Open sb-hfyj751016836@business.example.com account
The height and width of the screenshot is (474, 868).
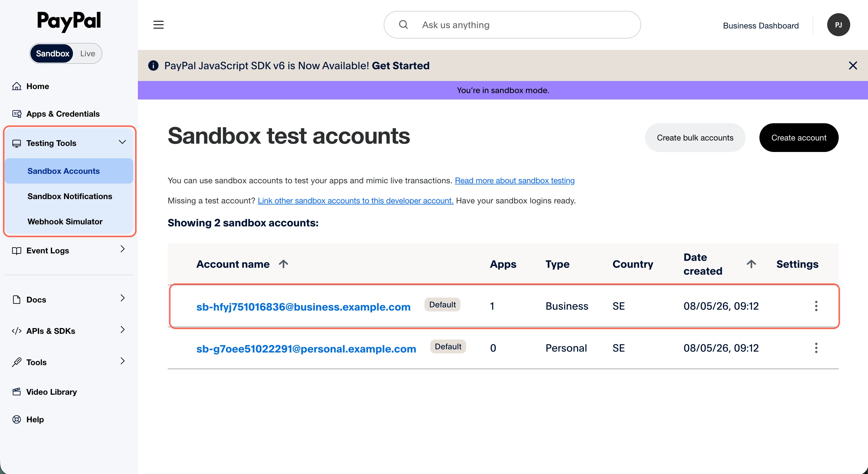pos(303,307)
